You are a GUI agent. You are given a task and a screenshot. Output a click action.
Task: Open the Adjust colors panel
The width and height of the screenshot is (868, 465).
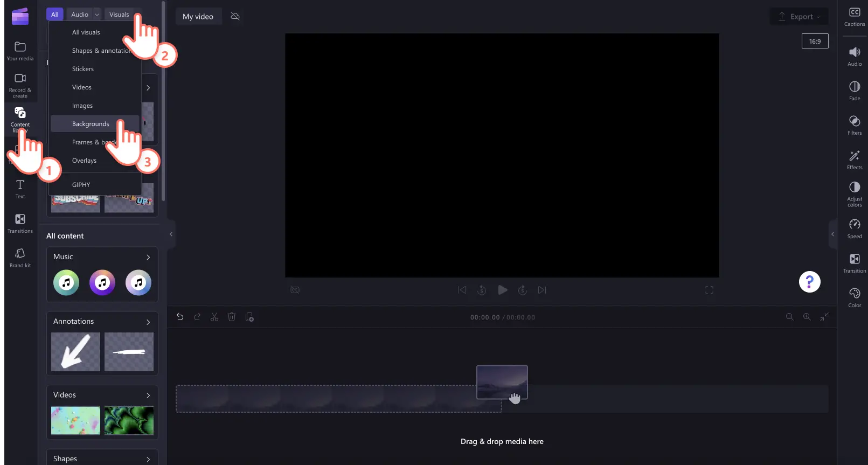[854, 193]
